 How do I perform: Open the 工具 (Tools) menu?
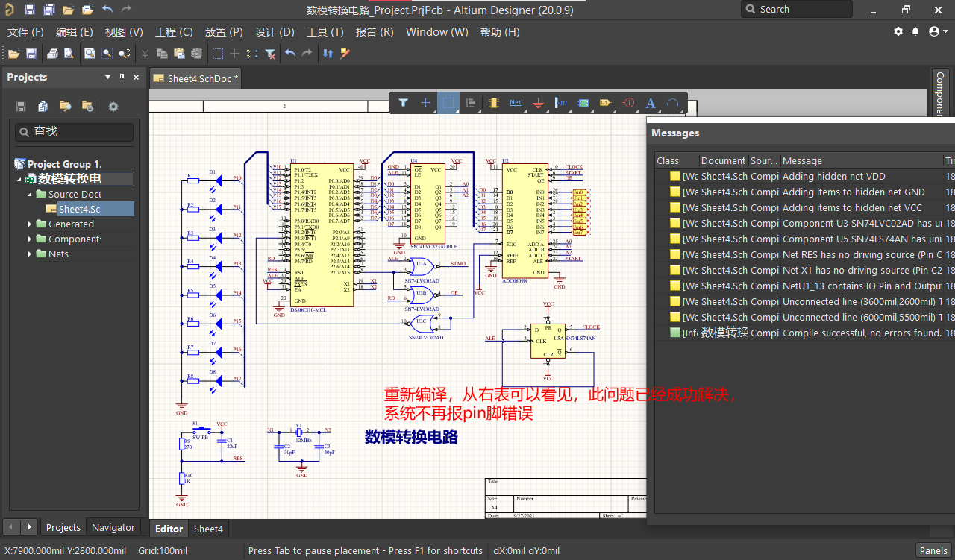coord(323,32)
